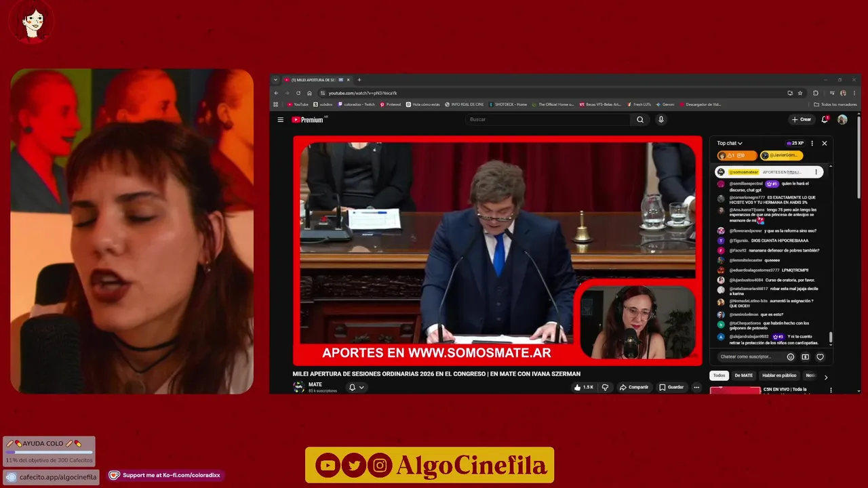Open the Pinterest bookmark
Screen dimensions: 868x488
coord(391,104)
